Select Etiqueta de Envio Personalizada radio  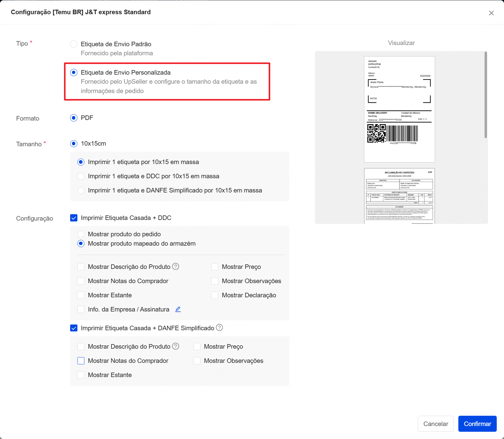tap(74, 73)
